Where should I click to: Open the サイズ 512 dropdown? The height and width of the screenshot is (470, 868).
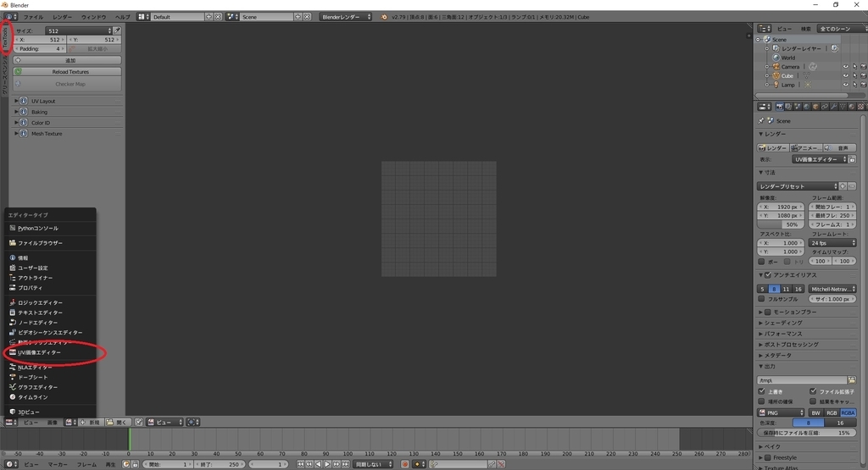[x=79, y=31]
